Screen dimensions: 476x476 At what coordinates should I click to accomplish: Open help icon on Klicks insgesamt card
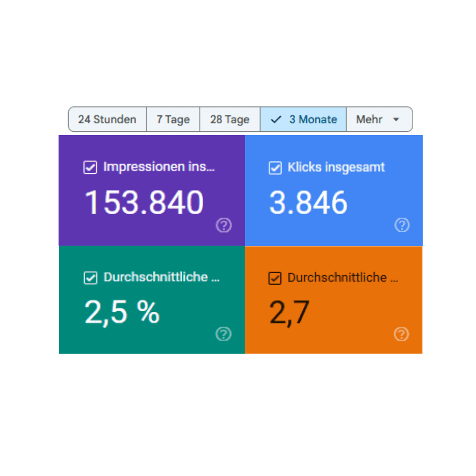point(402,225)
